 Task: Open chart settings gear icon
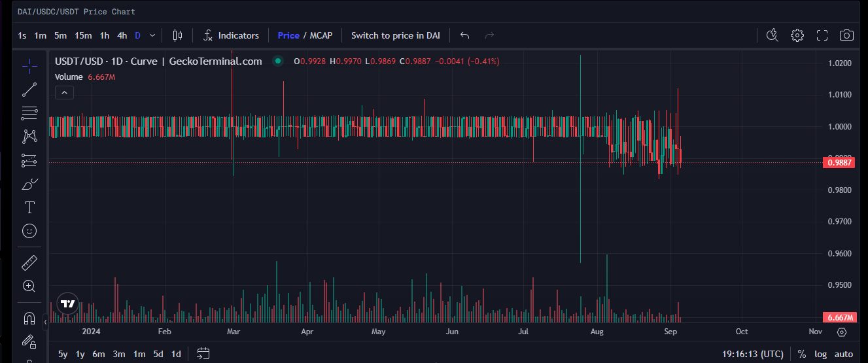point(797,35)
